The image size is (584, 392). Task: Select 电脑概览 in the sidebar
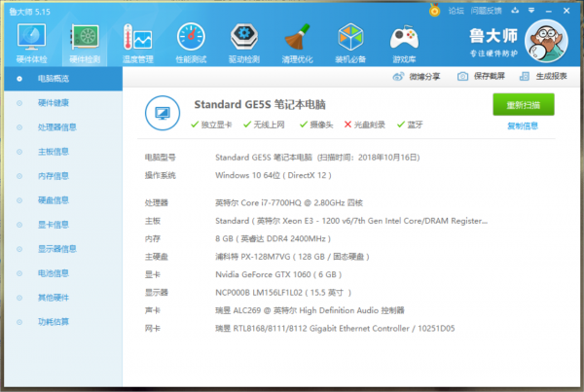[x=63, y=79]
